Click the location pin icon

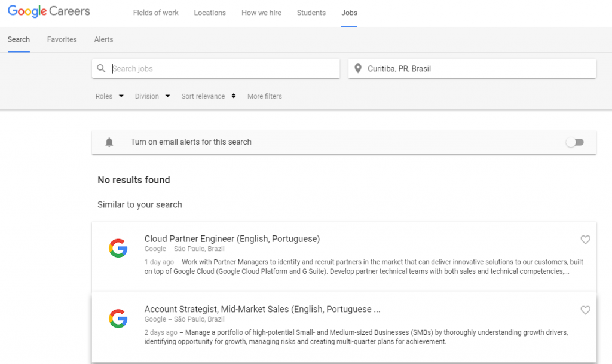pos(357,69)
